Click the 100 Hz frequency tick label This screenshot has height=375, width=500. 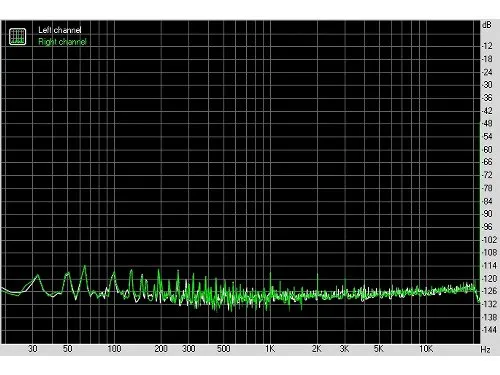click(x=114, y=349)
